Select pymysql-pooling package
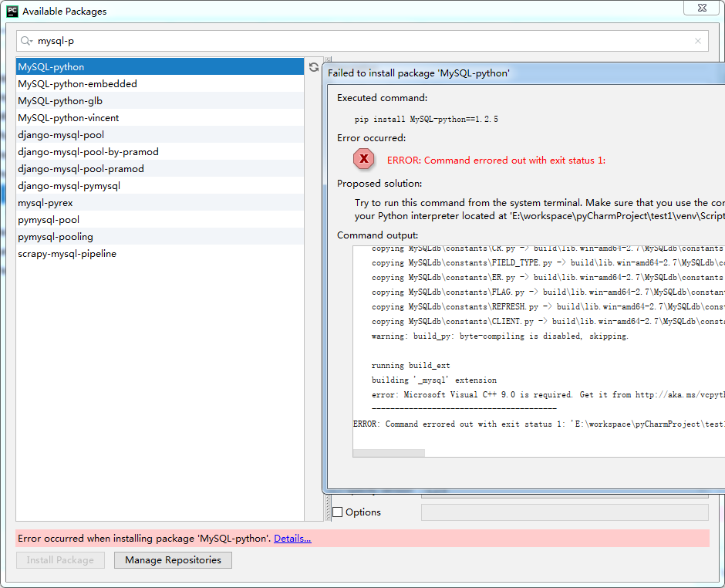Image resolution: width=725 pixels, height=588 pixels. (x=160, y=236)
